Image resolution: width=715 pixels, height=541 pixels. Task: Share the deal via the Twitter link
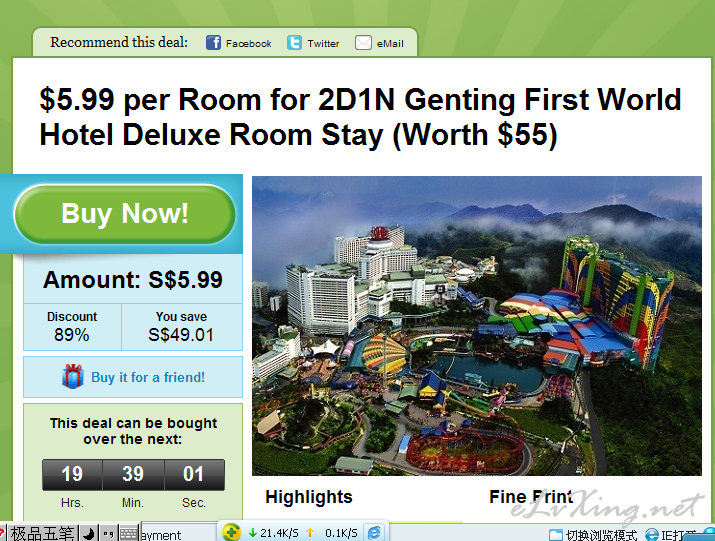[x=323, y=43]
